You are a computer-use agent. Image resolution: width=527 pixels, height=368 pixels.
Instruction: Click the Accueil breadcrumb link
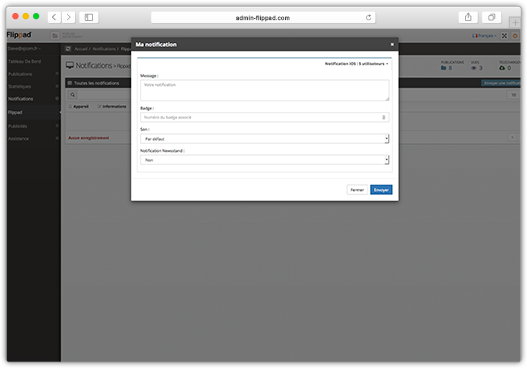click(81, 49)
